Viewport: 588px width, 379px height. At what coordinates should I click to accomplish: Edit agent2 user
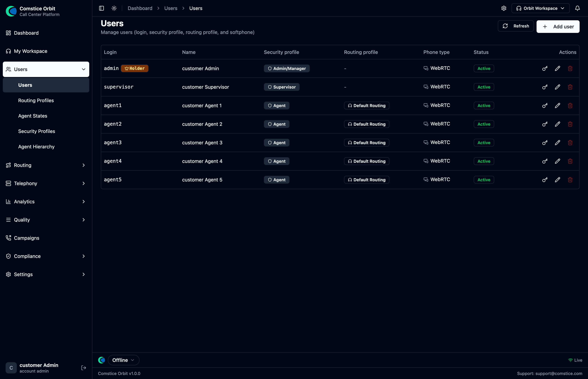558,124
